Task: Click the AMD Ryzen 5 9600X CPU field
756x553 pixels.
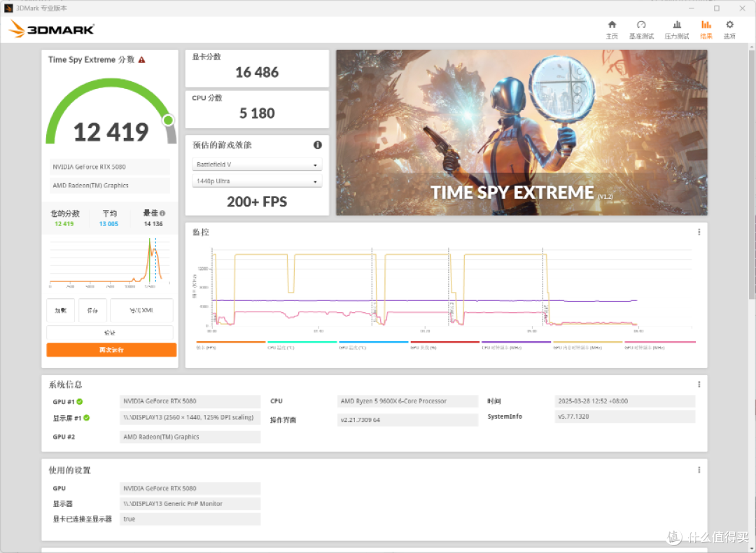Action: tap(407, 401)
